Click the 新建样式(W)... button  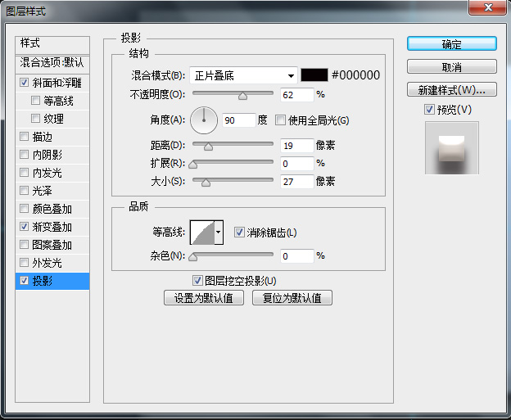pos(452,89)
